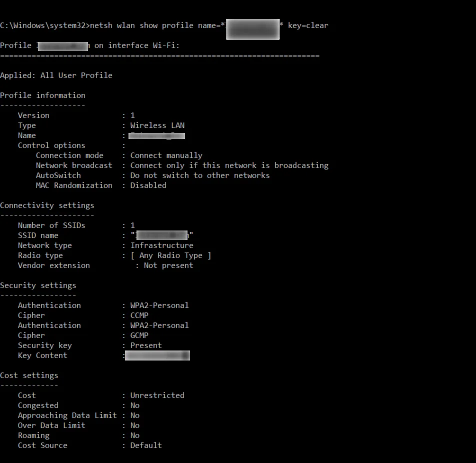Screen dimensions: 476x463
Task: Click the 'Key Content' label
Action: [x=42, y=355]
